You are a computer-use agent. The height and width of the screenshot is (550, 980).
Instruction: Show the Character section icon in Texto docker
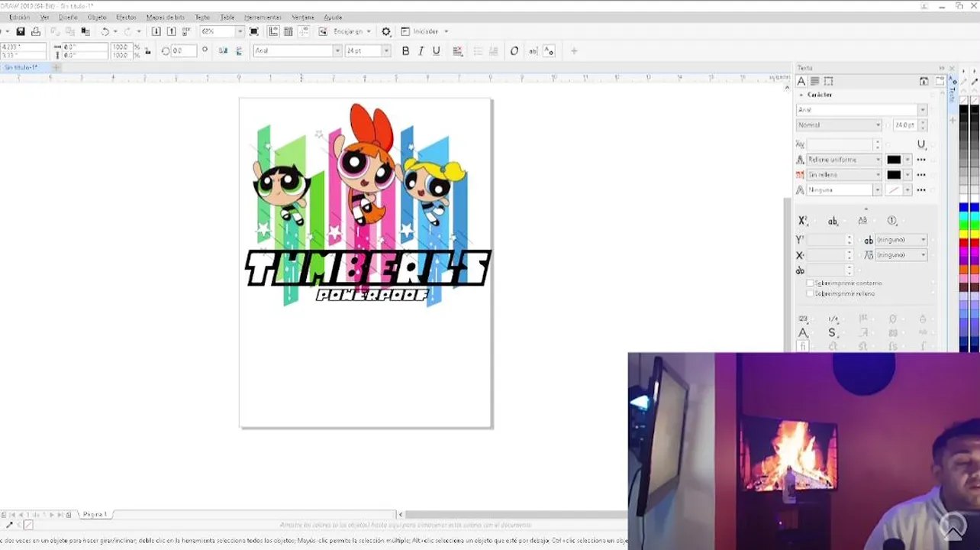click(801, 81)
